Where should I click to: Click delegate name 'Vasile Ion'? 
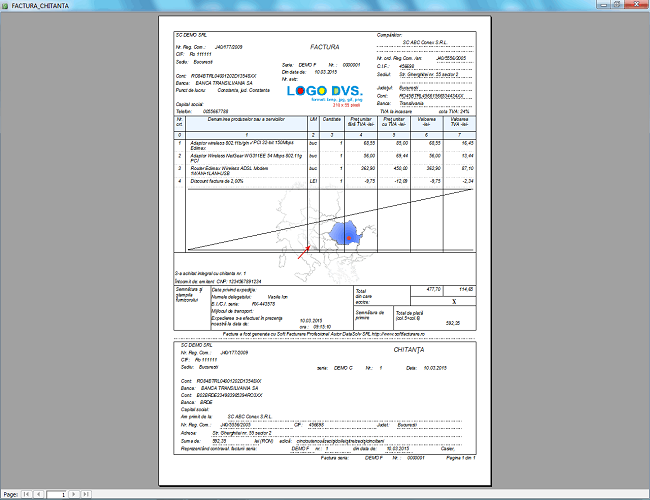point(277,297)
